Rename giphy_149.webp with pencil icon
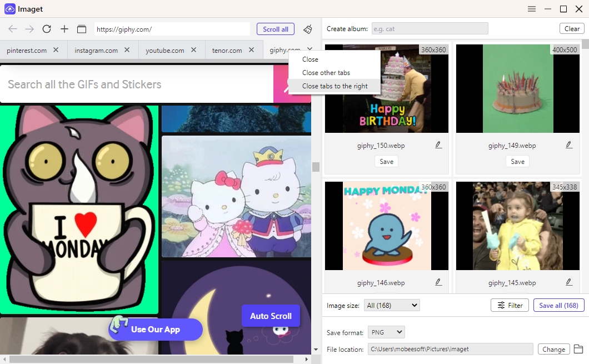 coord(569,145)
